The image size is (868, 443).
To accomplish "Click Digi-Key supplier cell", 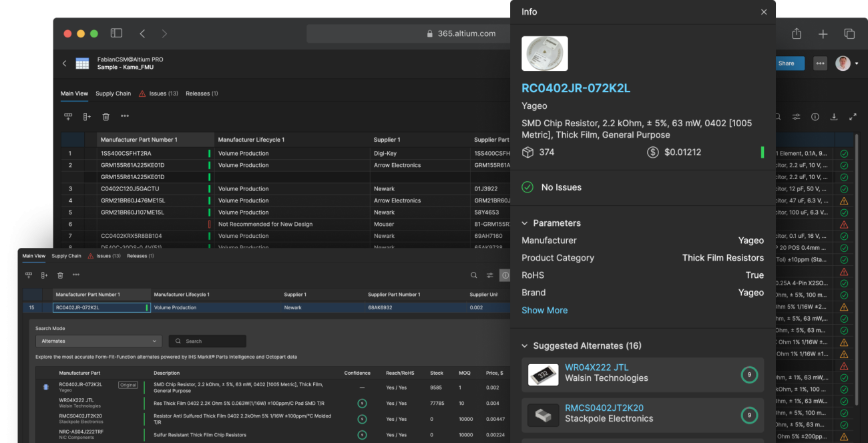I will 421,153.
